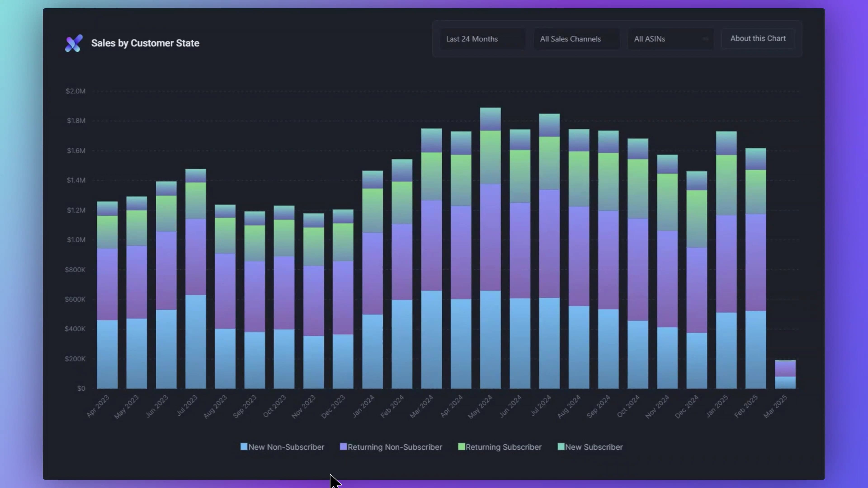Select the Sep 2023 bar

click(254, 300)
